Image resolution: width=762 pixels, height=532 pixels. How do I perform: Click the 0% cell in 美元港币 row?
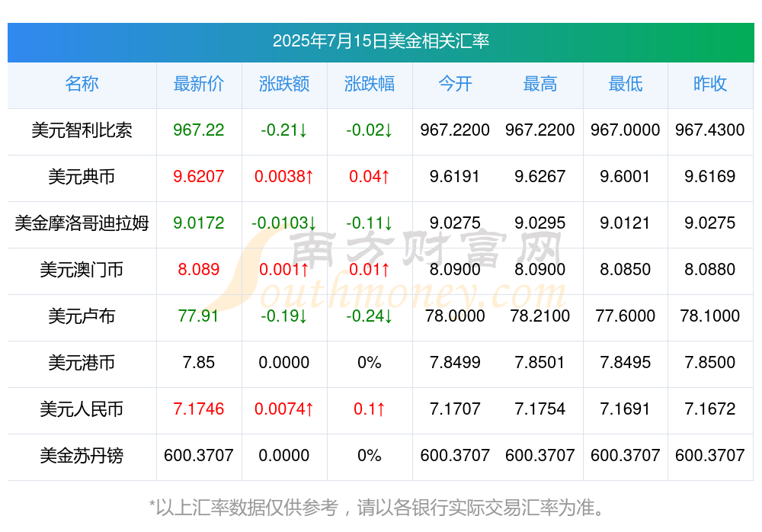(x=370, y=362)
